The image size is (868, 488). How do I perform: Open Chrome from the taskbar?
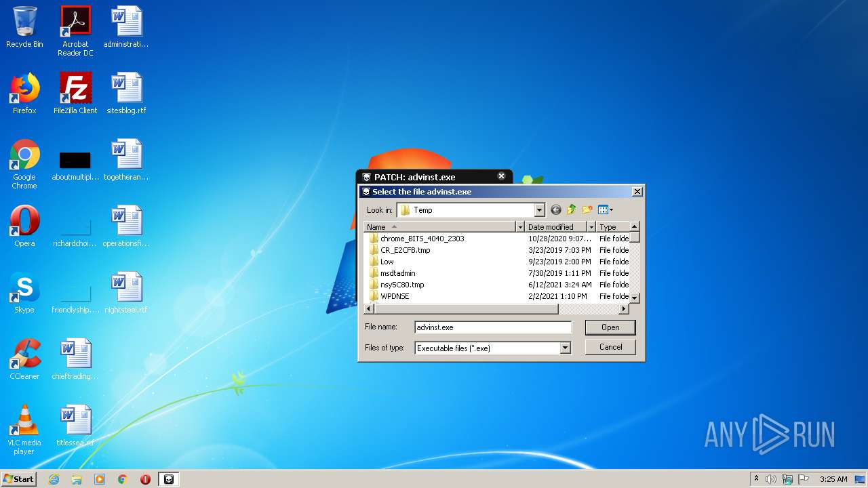(x=123, y=479)
